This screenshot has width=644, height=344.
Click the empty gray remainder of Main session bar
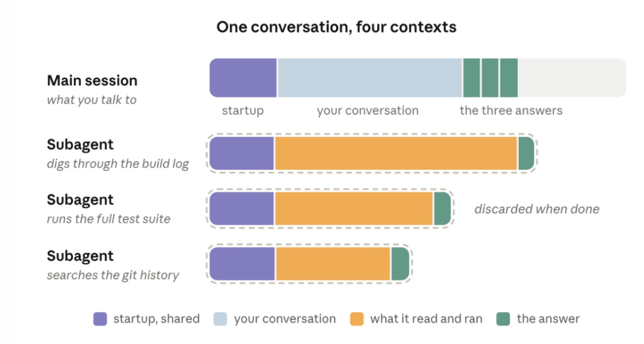click(x=572, y=78)
